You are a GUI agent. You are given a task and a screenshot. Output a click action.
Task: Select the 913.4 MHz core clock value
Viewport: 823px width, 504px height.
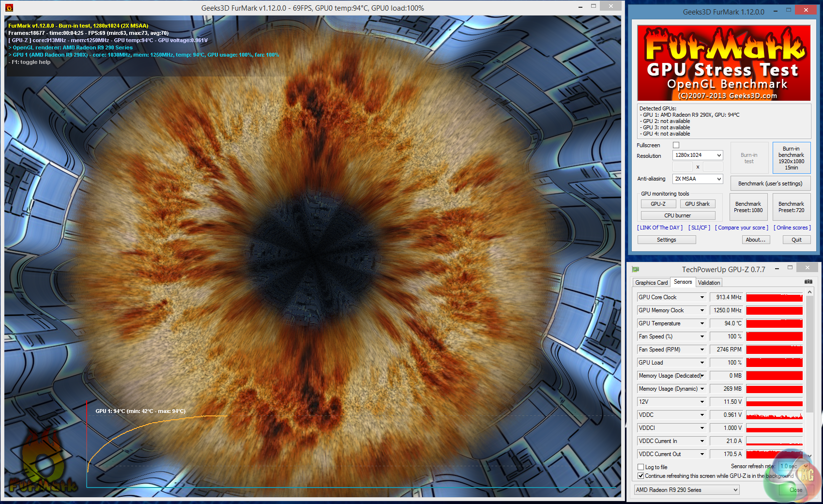point(726,297)
